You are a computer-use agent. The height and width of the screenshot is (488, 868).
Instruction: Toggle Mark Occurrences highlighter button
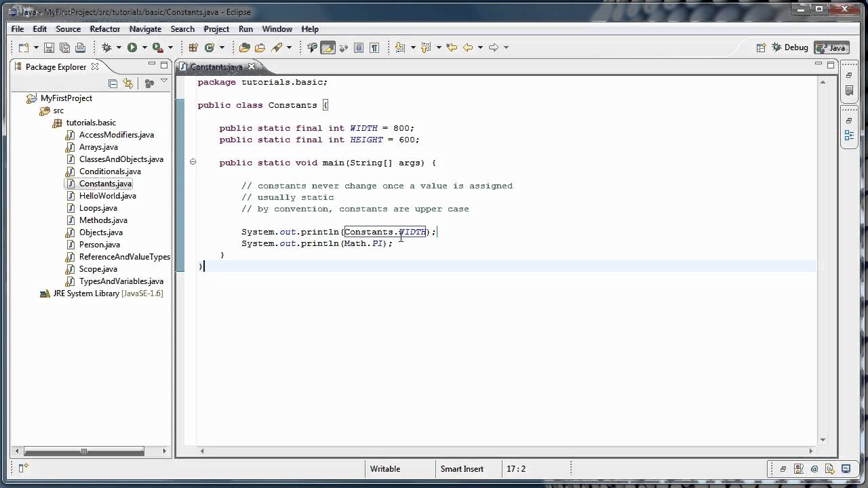point(328,47)
